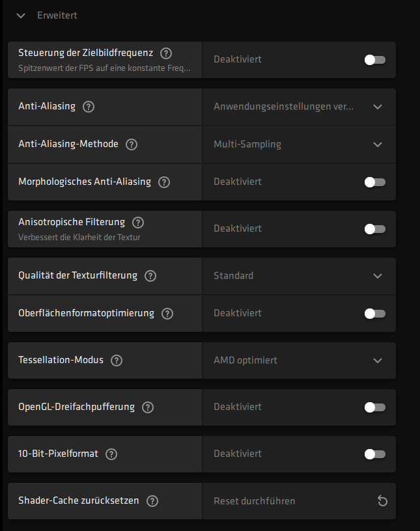Enable the Anisotropische Filterung switch
Screen dimensions: 420x531
(374, 229)
